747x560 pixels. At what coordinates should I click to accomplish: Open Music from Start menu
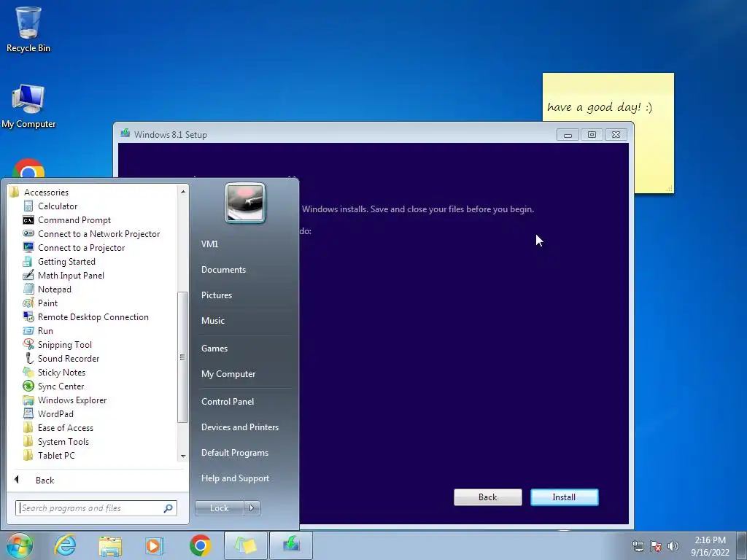point(213,321)
